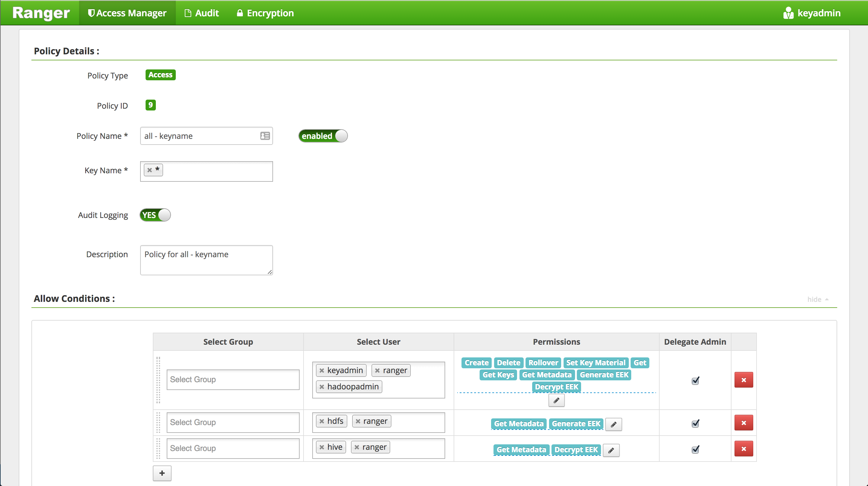Toggle Audit Logging YES switch

point(155,215)
